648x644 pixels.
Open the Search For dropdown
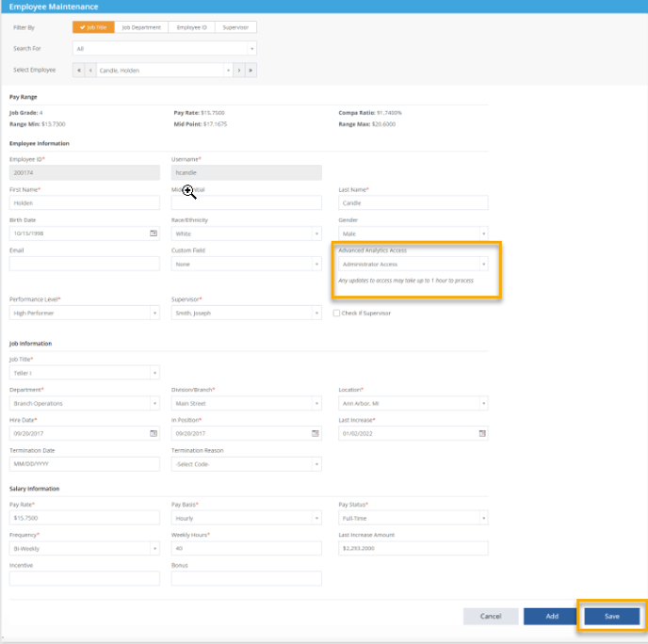point(165,49)
